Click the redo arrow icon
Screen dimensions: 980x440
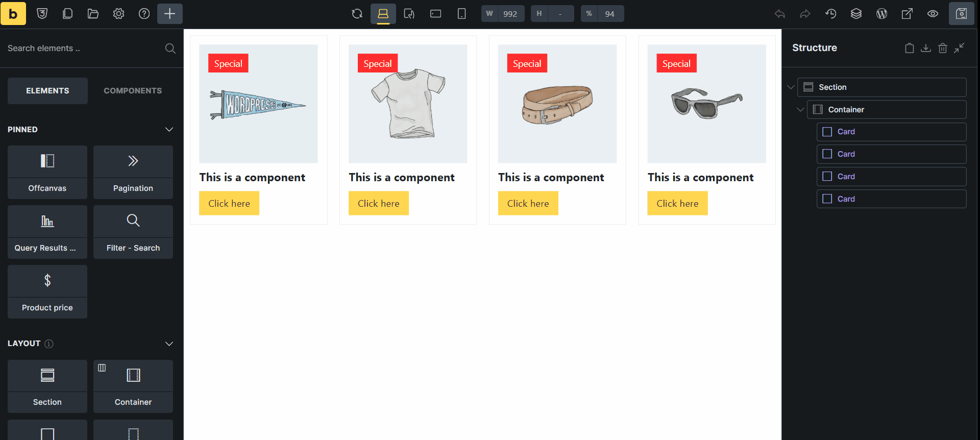[805, 14]
